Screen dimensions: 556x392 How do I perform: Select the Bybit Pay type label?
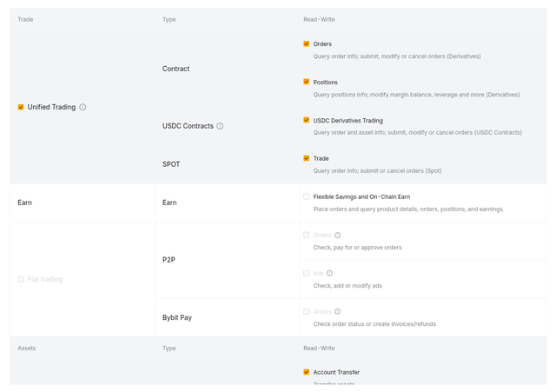click(177, 317)
